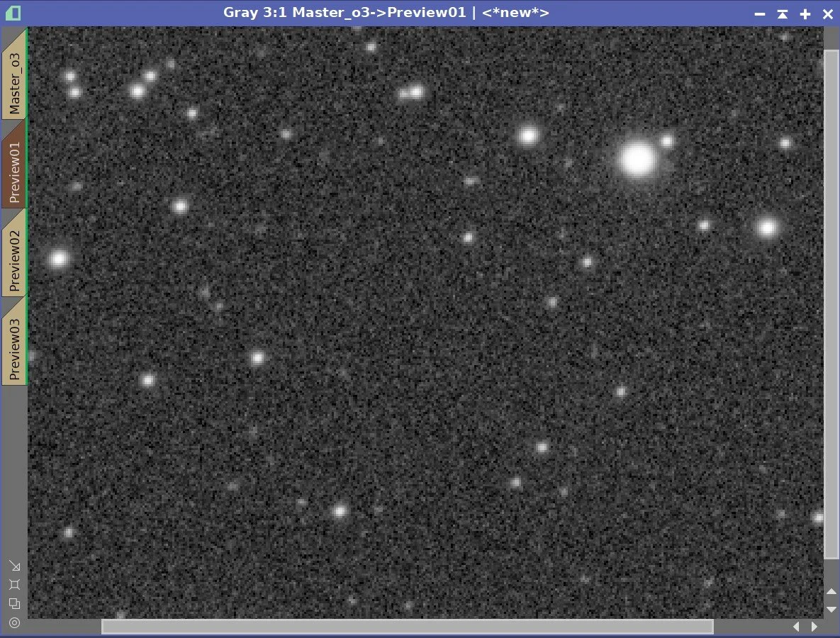
Task: Click the horizontal scrollbar right arrow
Action: point(814,626)
